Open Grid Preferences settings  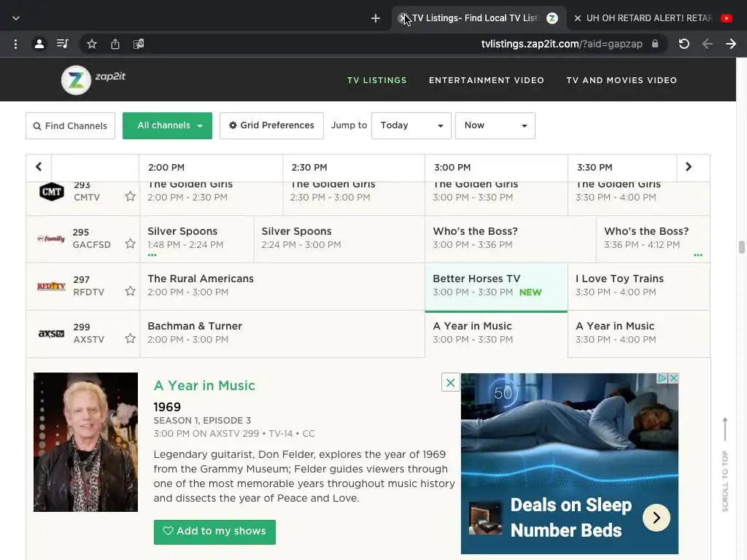[x=271, y=125]
